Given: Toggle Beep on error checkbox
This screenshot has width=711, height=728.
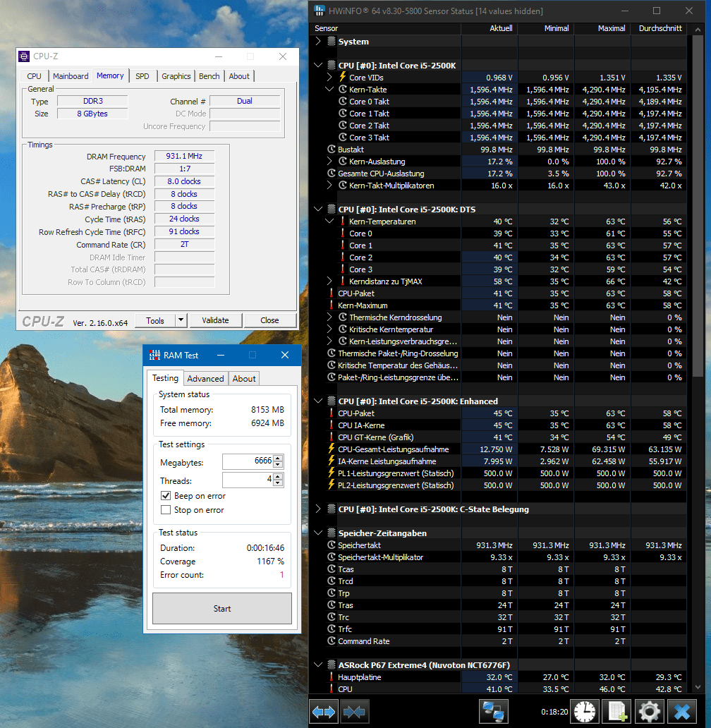Looking at the screenshot, I should (x=166, y=496).
